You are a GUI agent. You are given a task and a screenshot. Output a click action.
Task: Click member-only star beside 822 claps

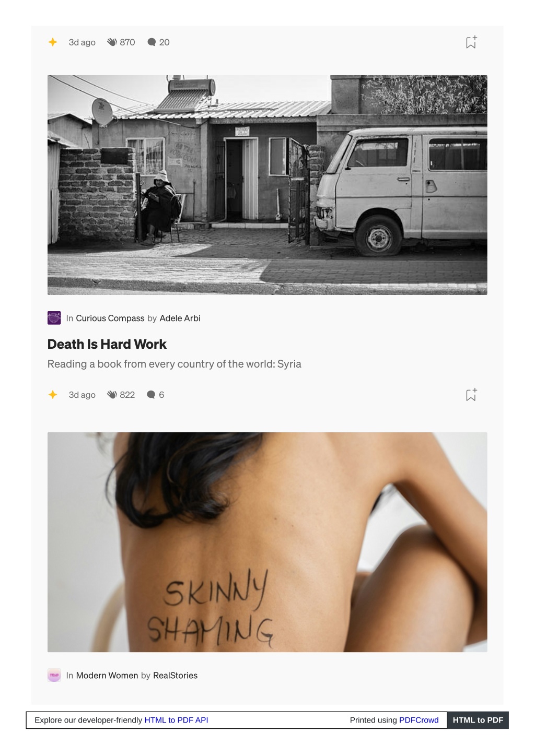coord(53,395)
